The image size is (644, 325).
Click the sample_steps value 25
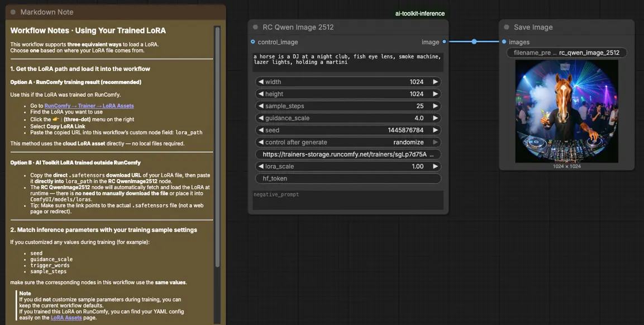click(x=420, y=106)
